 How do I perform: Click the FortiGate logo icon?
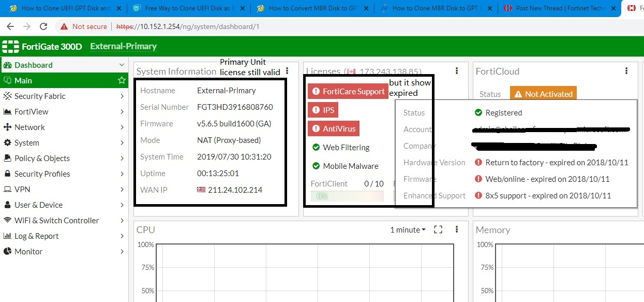point(10,46)
